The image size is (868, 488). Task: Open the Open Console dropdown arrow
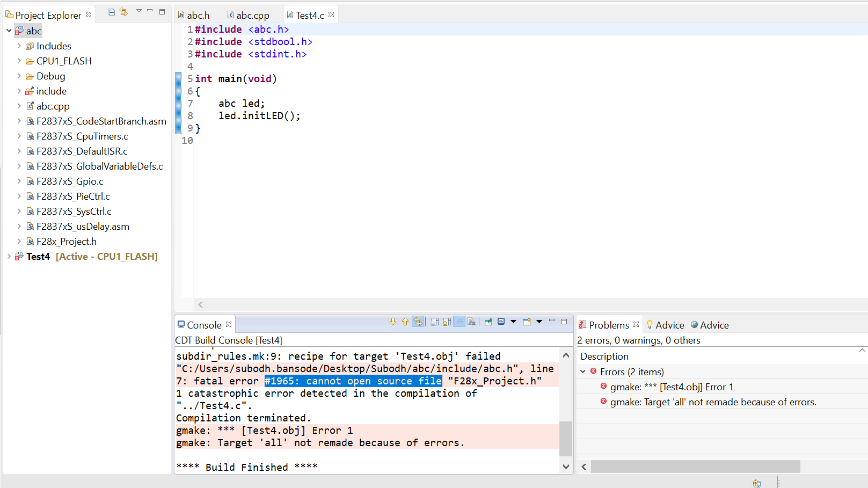tap(539, 322)
